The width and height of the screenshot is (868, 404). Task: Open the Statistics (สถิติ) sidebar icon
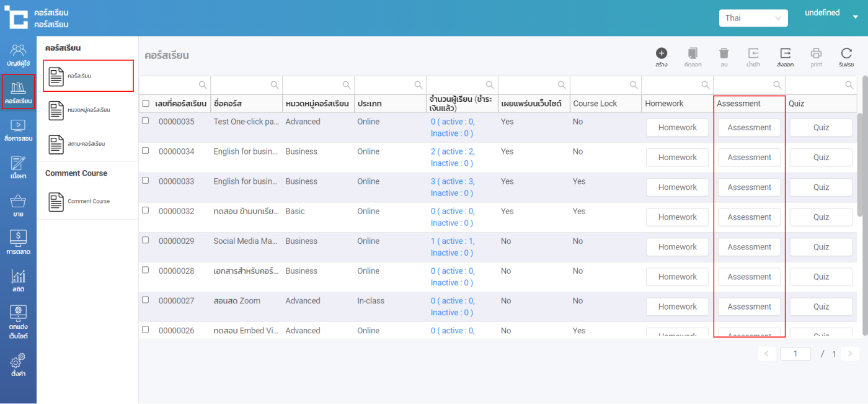click(x=18, y=280)
